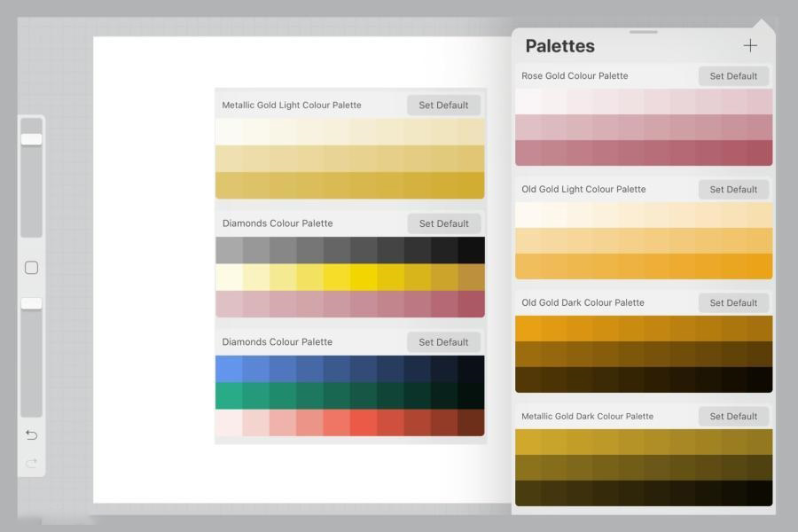Image resolution: width=798 pixels, height=532 pixels.
Task: Add a new palette with plus icon
Action: (750, 45)
